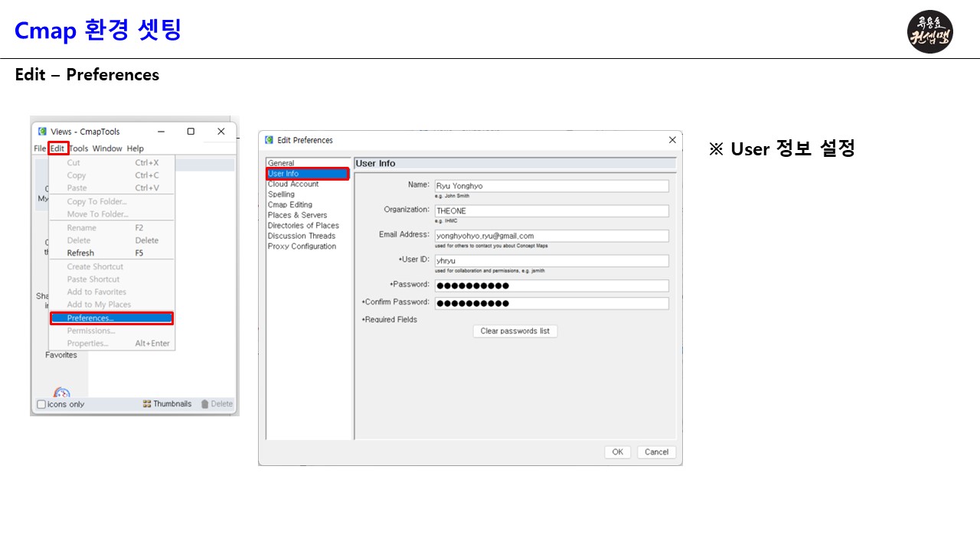Click the Name field with Ryu Yonghyo
The height and width of the screenshot is (551, 980).
tap(551, 186)
